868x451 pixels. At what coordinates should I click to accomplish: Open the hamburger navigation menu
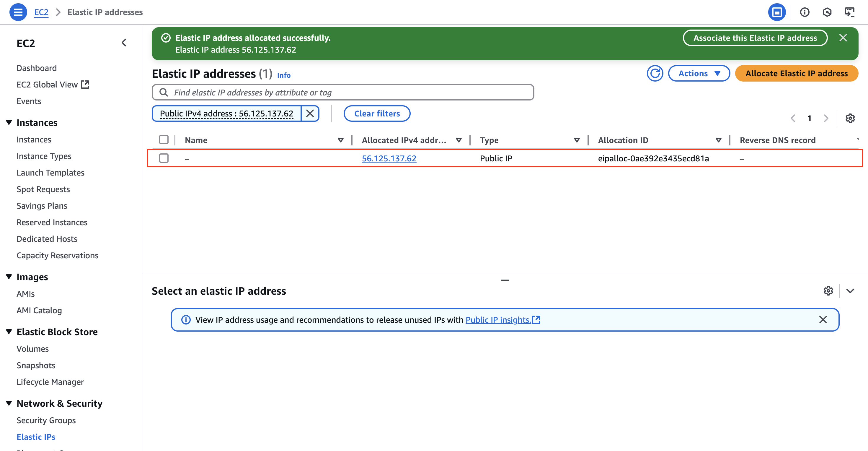click(18, 12)
